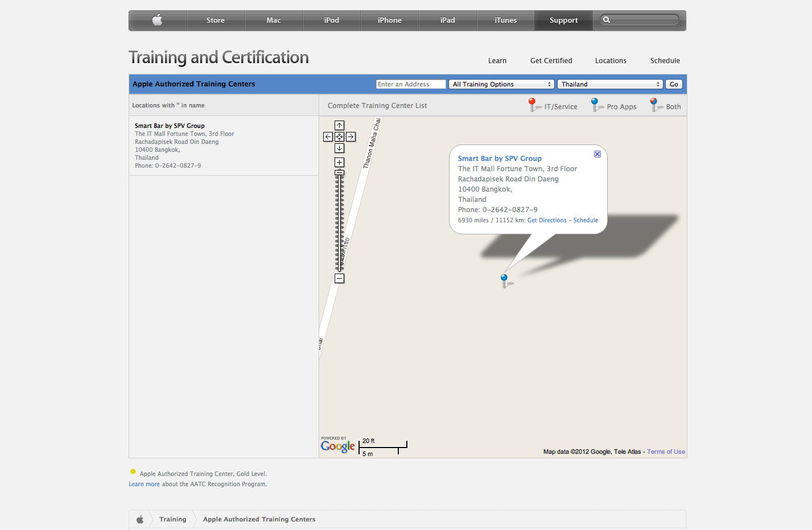Click the Learn more link

[144, 485]
